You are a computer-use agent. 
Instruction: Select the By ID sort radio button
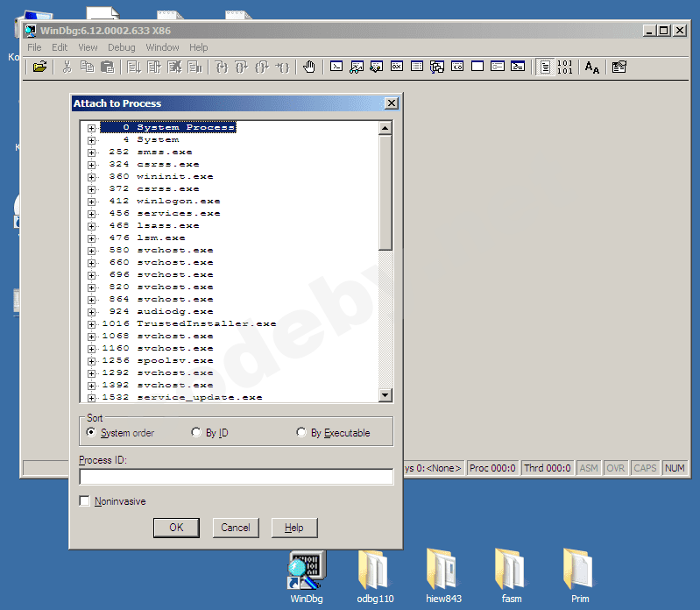(196, 433)
